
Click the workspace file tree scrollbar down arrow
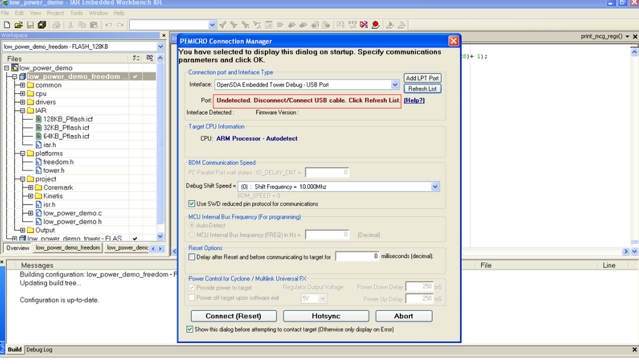160,236
